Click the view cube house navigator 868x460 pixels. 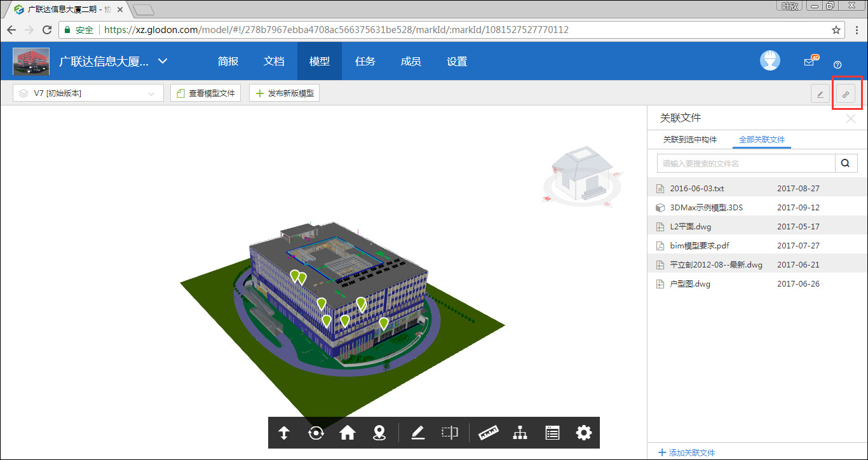tap(582, 173)
